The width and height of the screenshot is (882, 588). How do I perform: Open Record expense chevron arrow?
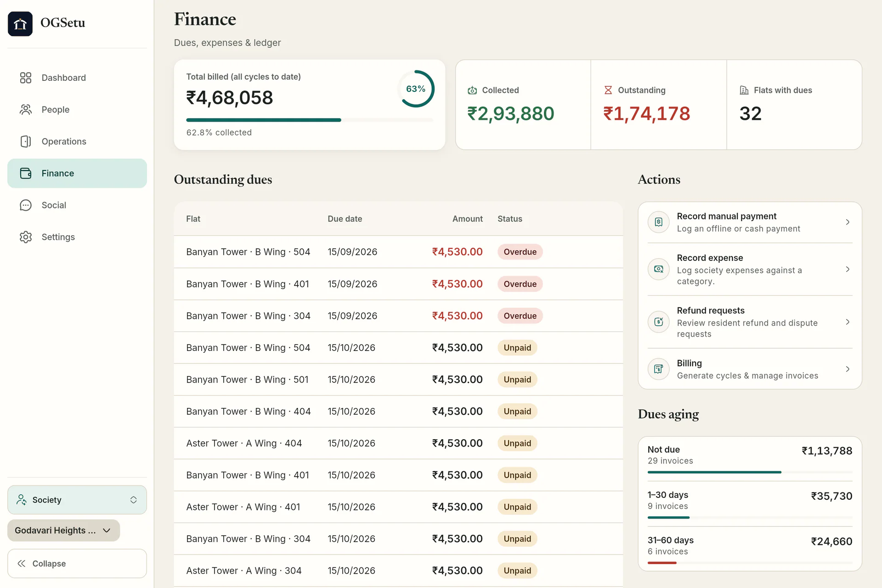(x=848, y=269)
